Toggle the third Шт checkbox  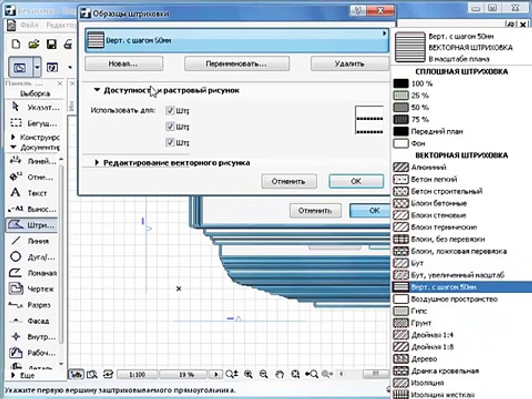click(170, 142)
